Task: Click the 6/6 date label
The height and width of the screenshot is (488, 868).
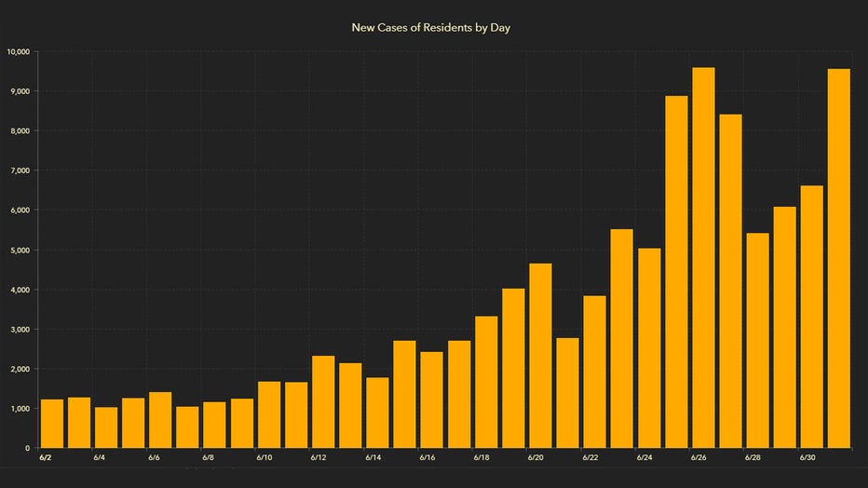Action: click(154, 457)
